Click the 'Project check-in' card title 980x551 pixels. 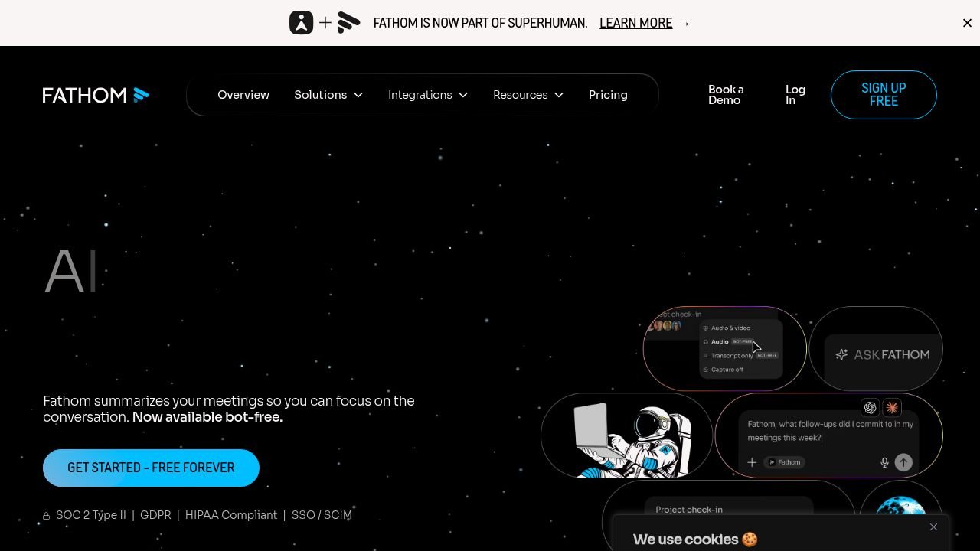pos(689,510)
